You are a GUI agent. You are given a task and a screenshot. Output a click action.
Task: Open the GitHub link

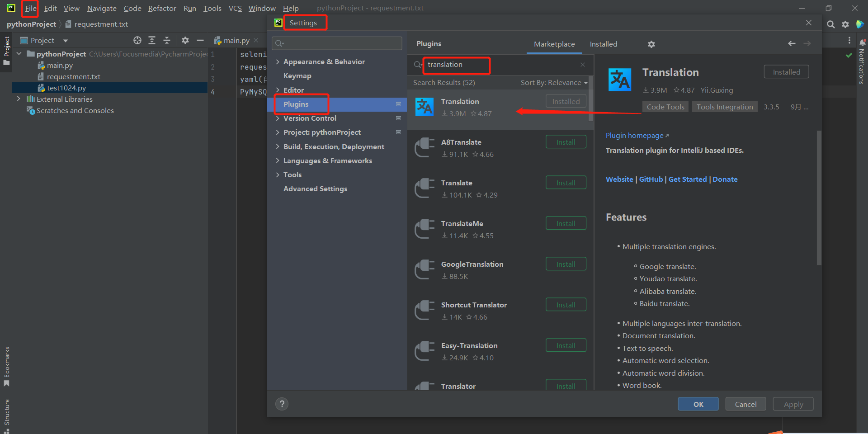tap(651, 179)
